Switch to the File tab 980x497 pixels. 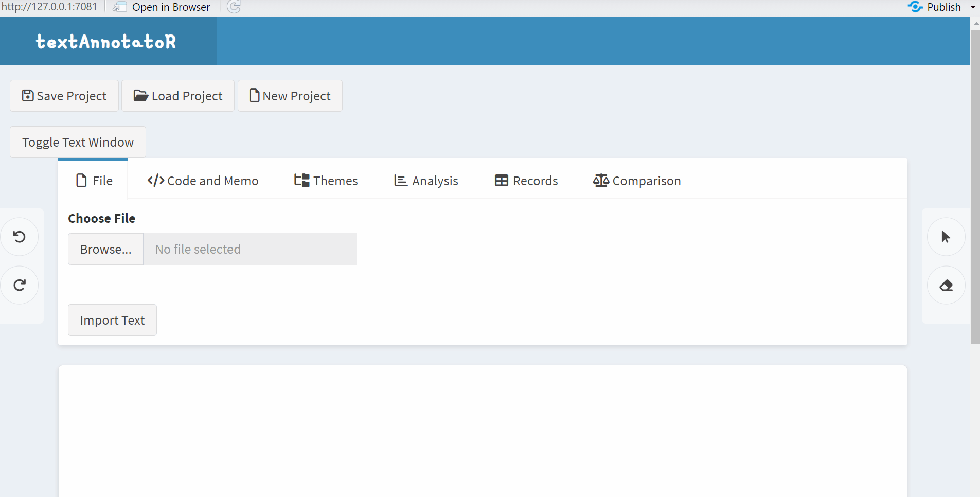pyautogui.click(x=94, y=181)
